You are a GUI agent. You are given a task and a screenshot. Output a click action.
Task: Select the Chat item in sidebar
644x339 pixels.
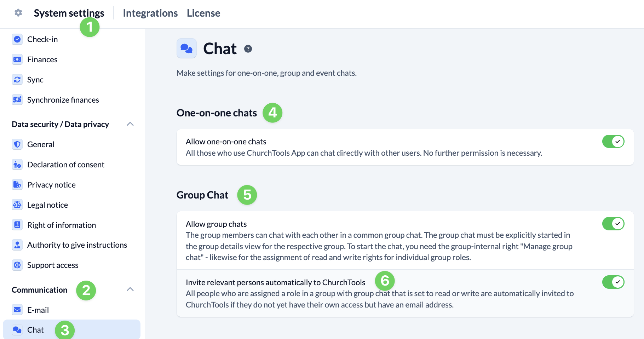pos(35,330)
